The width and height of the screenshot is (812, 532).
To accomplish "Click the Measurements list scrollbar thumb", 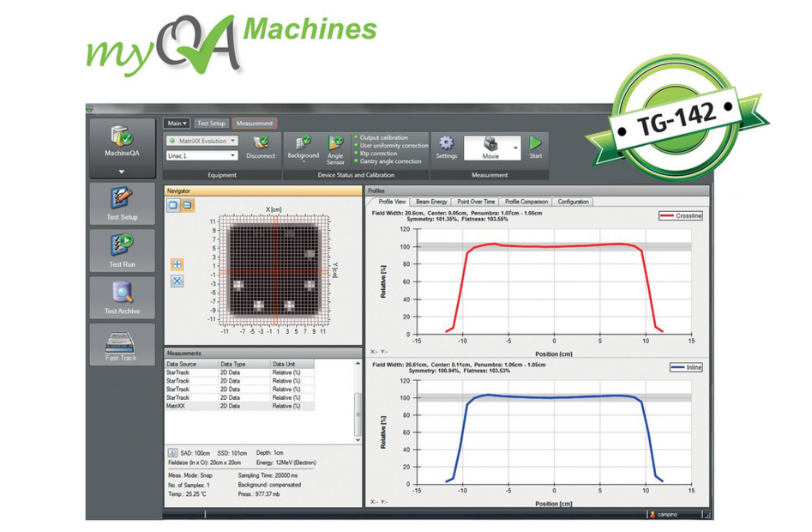I will pyautogui.click(x=358, y=414).
